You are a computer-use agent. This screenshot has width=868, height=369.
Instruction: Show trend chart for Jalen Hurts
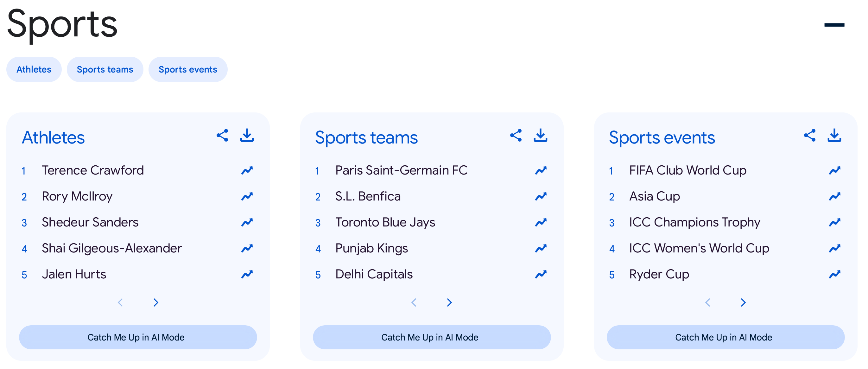247,274
